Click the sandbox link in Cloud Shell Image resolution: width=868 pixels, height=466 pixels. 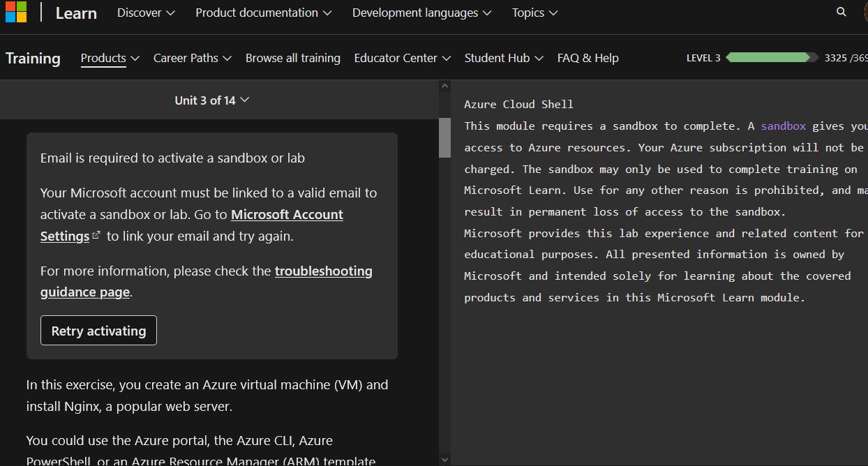pos(784,126)
